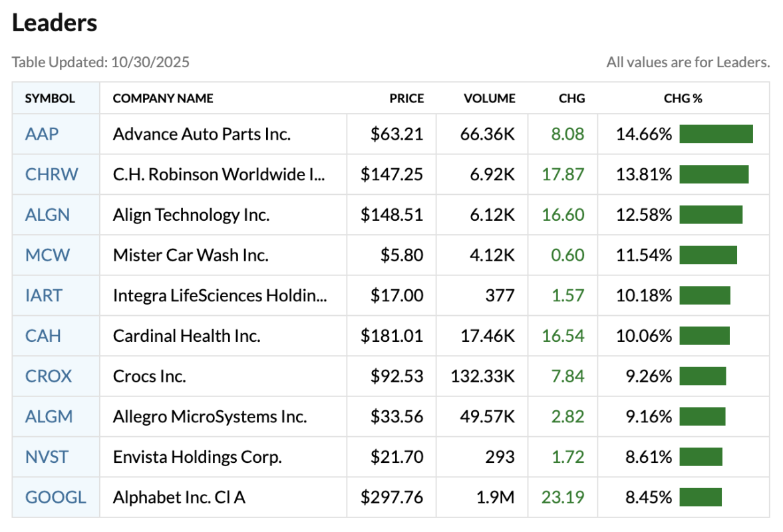Viewport: 783px width, 532px height.
Task: Click the VOLUME column header
Action: click(490, 98)
